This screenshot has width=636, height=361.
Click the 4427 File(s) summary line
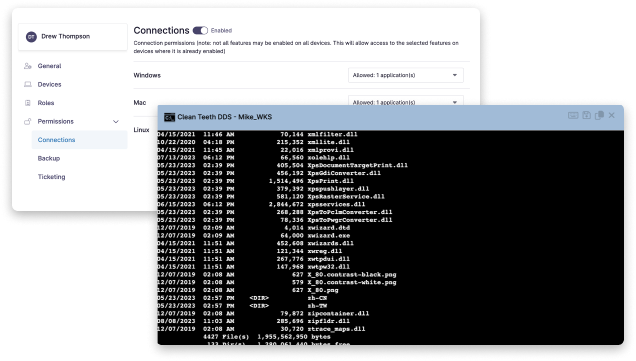coord(266,337)
